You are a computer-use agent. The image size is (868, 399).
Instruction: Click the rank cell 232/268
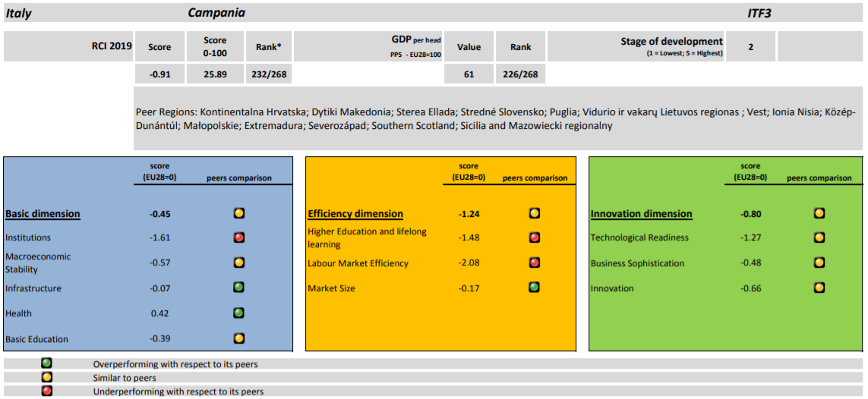[269, 74]
